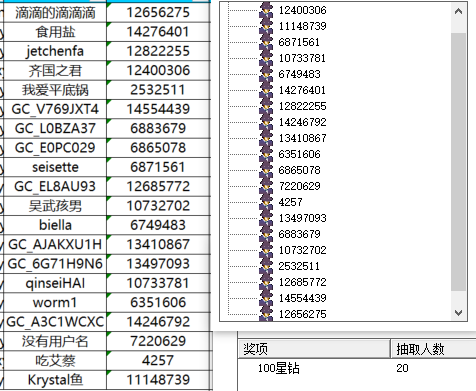Click the user icon next to 4257
The image size is (476, 391).
[266, 202]
